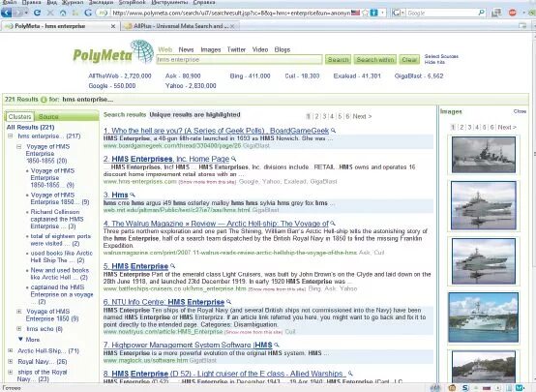Click magnifier beside Highpower Management System result
Image resolution: width=536 pixels, height=392 pixels.
pos(277,345)
